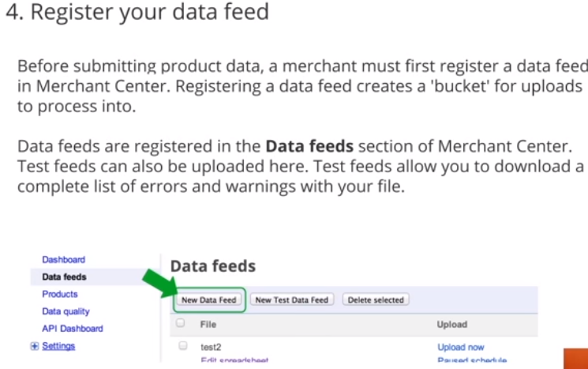Click the green arrow pointer graphic
Viewport: 588px width, 369px height.
160,284
